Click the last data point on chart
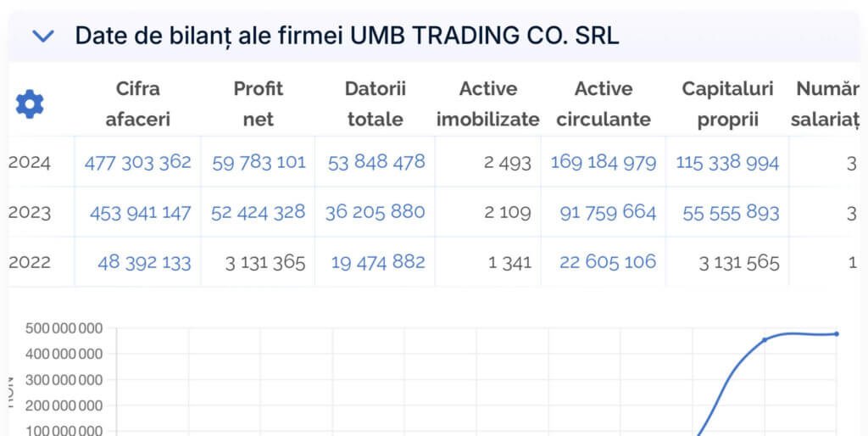This screenshot has width=868, height=436. click(x=837, y=333)
